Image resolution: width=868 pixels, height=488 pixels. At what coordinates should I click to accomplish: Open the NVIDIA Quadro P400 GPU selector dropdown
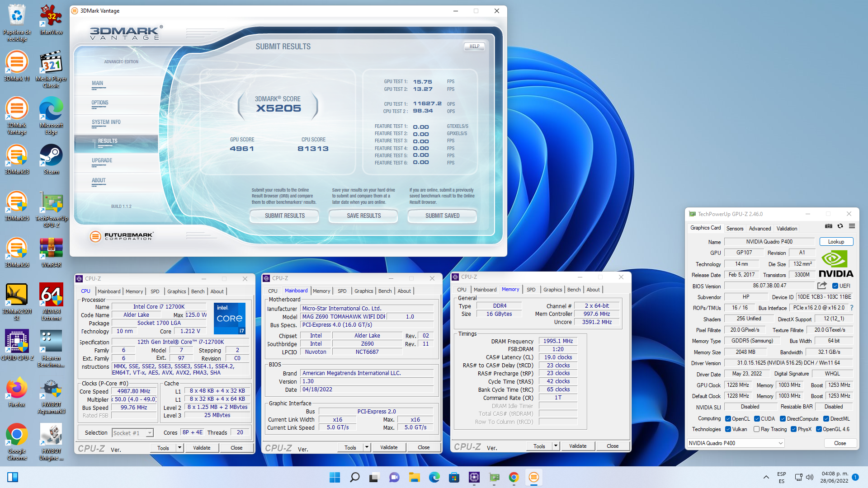coord(736,443)
